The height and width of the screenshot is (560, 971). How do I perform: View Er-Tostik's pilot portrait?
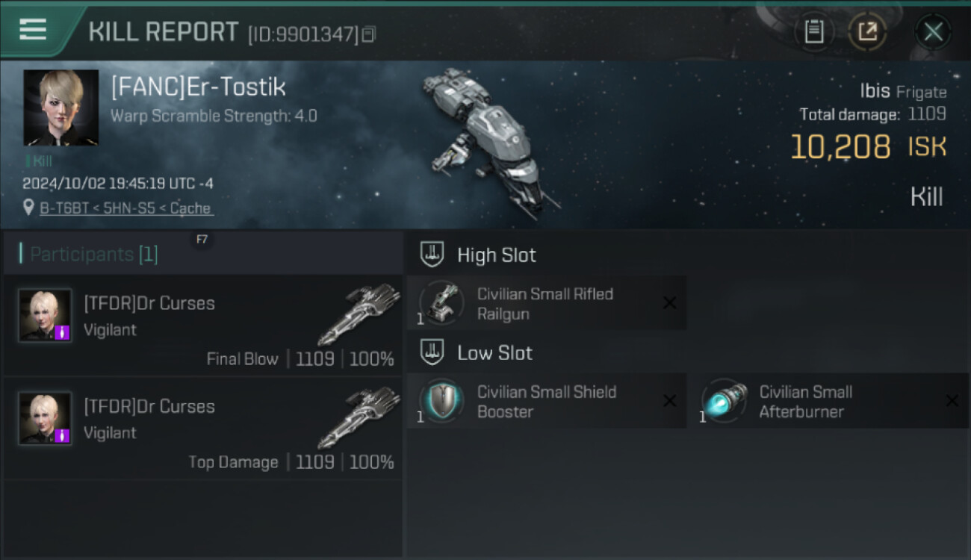[x=61, y=108]
